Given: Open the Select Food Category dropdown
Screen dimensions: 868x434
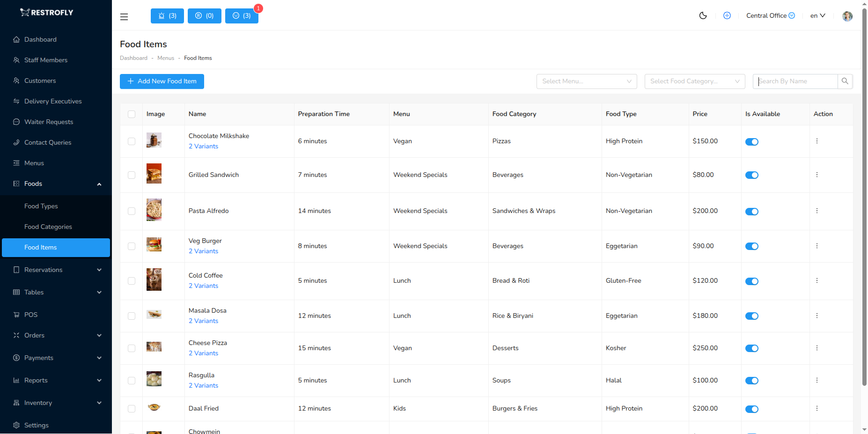Looking at the screenshot, I should 694,81.
